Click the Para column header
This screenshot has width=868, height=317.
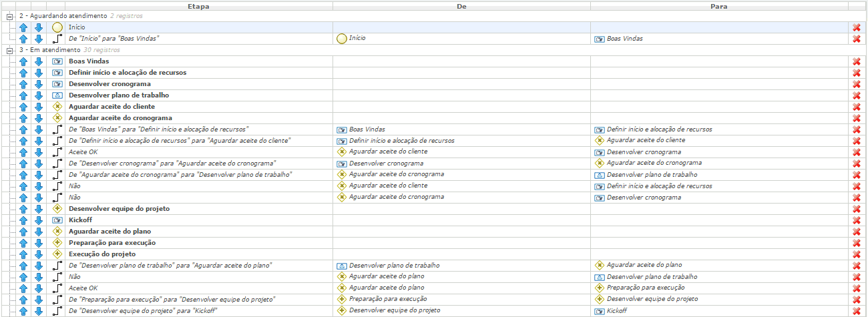(x=719, y=5)
